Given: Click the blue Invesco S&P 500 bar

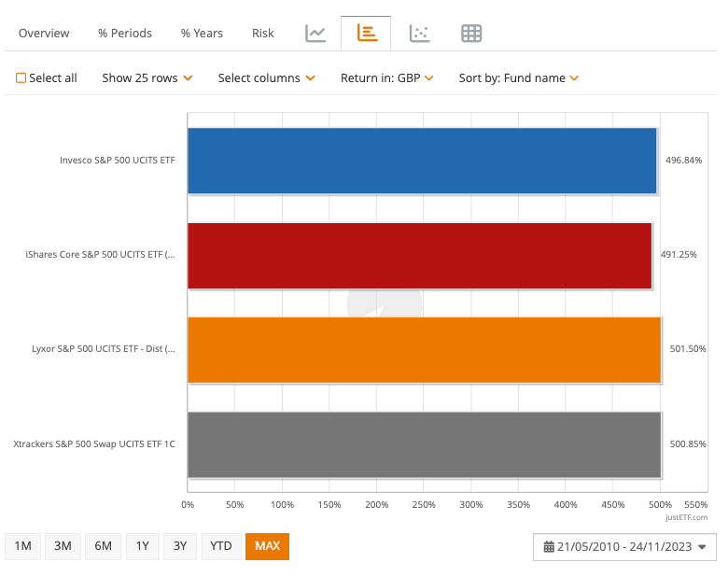Looking at the screenshot, I should pos(421,161).
